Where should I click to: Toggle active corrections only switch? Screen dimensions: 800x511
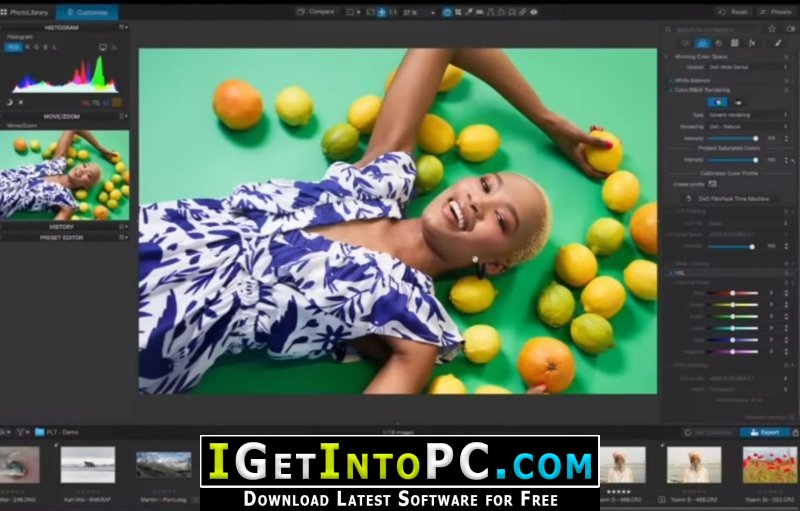click(791, 29)
